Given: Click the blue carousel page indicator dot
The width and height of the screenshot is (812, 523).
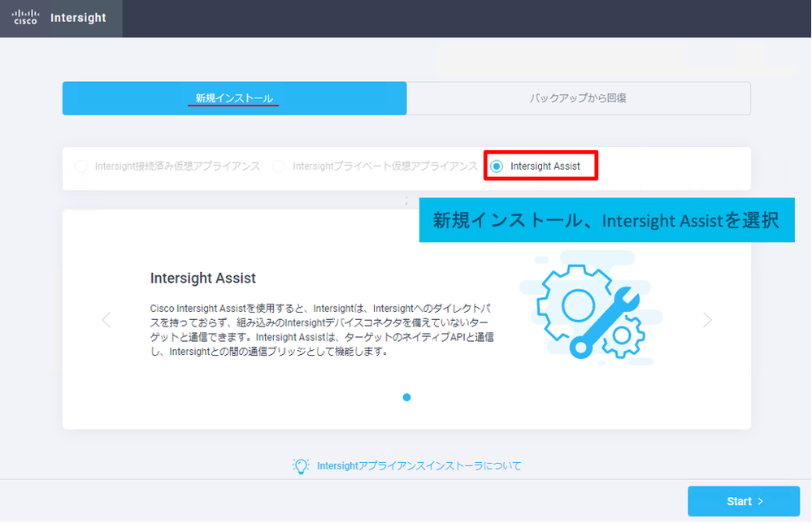Looking at the screenshot, I should [406, 397].
